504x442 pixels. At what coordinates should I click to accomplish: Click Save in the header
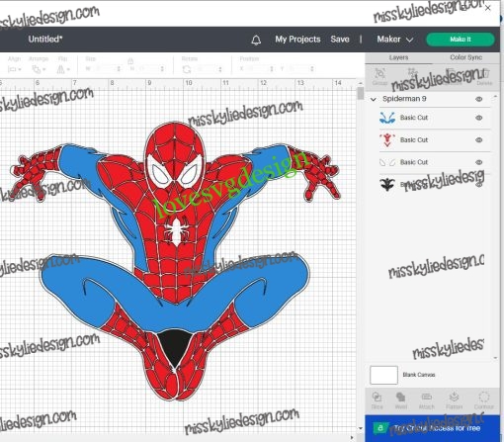pos(340,40)
